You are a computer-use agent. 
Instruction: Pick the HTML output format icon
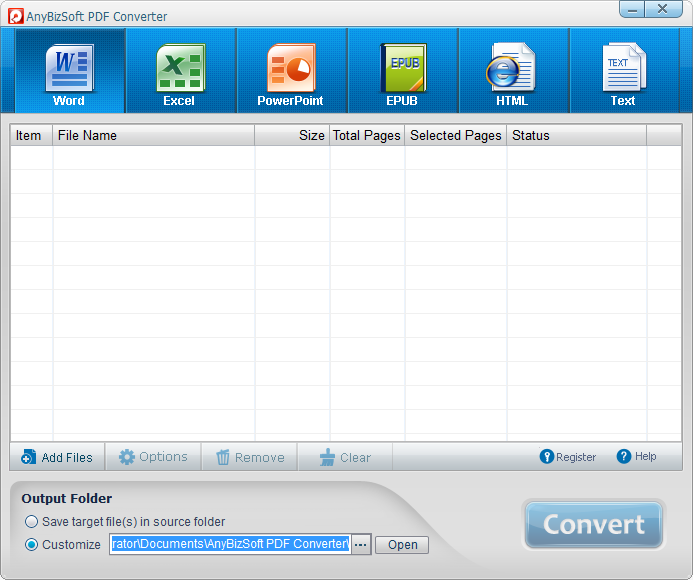click(x=512, y=71)
